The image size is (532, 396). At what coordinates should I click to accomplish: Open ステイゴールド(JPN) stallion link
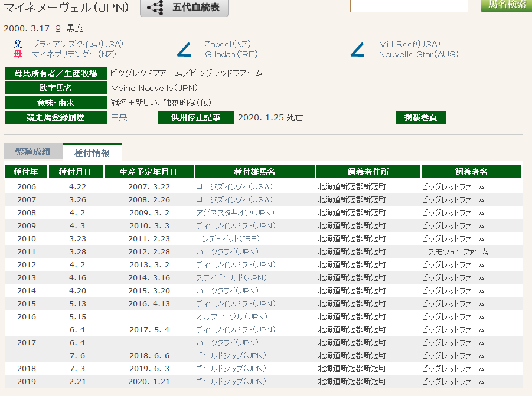pyautogui.click(x=231, y=277)
